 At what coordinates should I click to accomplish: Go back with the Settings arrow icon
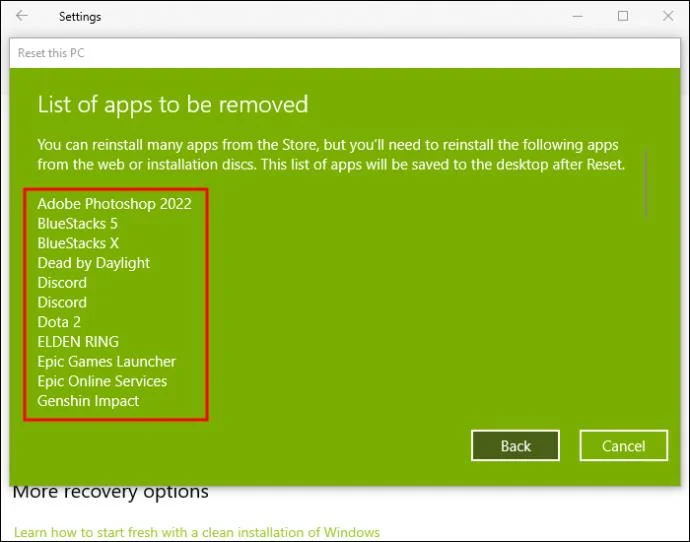tap(22, 16)
